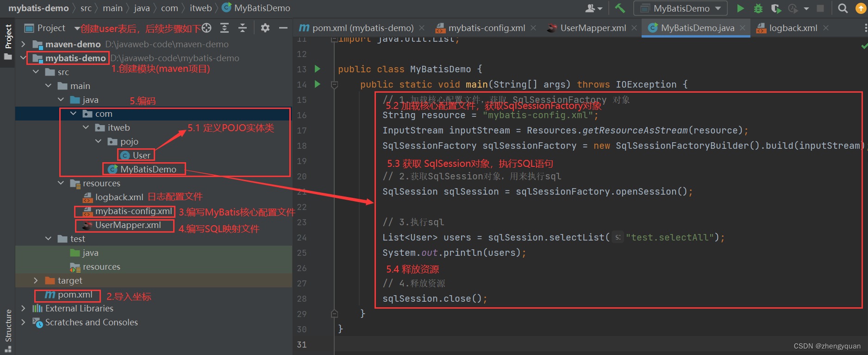Run MyBatisDemo with the green play button
Viewport: 868px width, 355px height.
(740, 8)
